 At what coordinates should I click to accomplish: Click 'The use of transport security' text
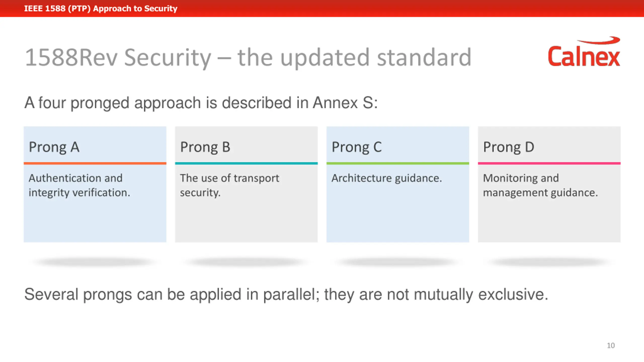tap(229, 185)
